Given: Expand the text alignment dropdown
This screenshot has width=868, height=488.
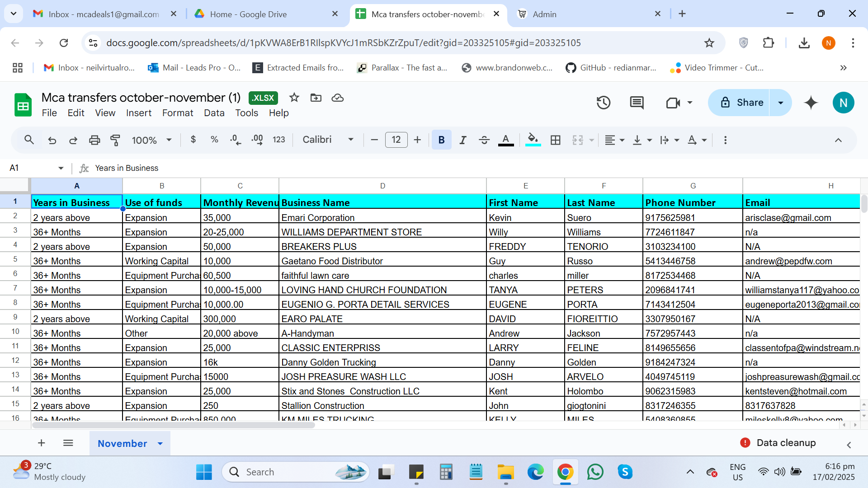Looking at the screenshot, I should 623,140.
